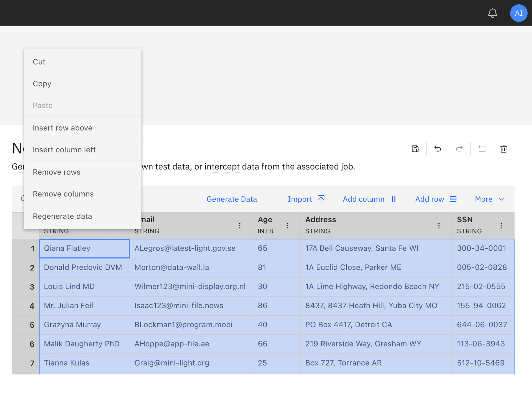
Task: Redo the last undone change
Action: (459, 149)
